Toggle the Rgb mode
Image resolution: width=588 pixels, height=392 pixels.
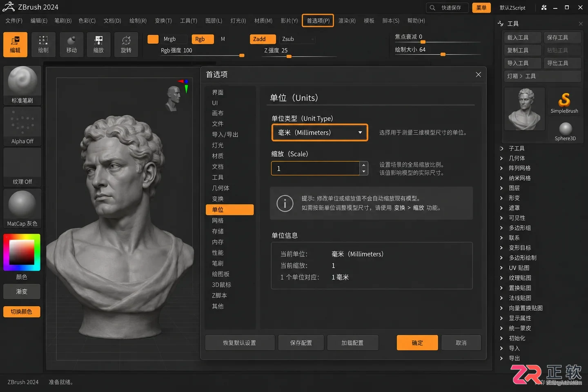click(x=203, y=39)
